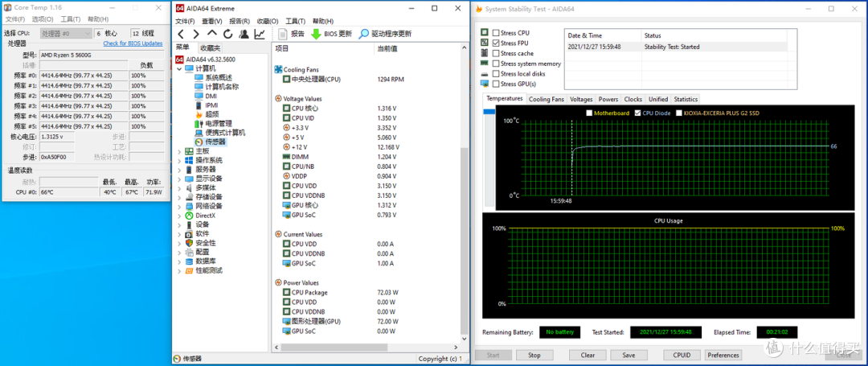The image size is (868, 366).
Task: Click the Cooling Fans section header
Action: click(x=297, y=70)
